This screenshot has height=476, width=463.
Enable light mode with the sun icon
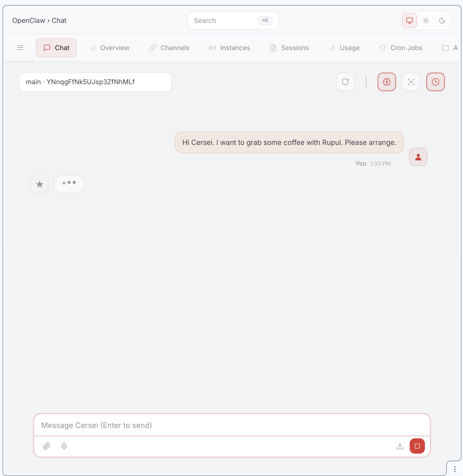tap(426, 21)
